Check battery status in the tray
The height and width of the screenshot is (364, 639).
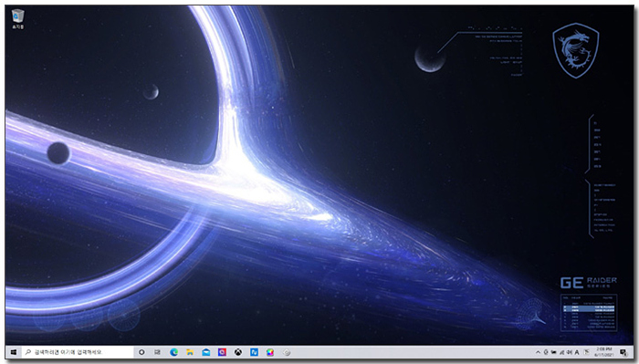tap(553, 352)
